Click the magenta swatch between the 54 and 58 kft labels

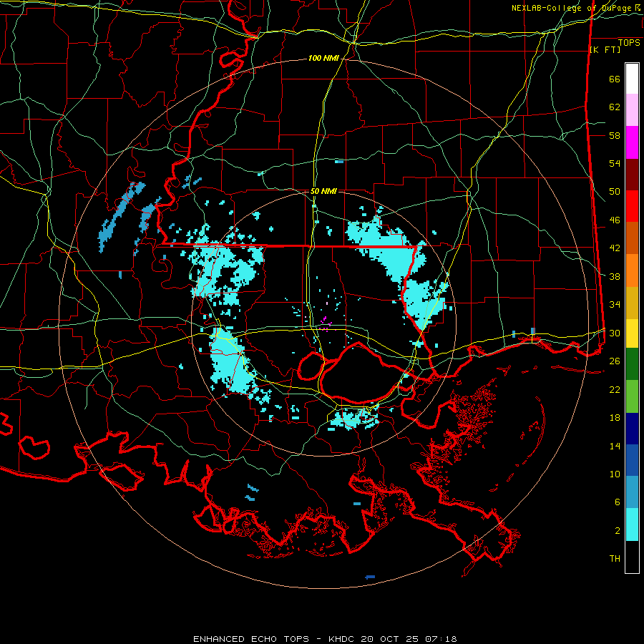(632, 142)
